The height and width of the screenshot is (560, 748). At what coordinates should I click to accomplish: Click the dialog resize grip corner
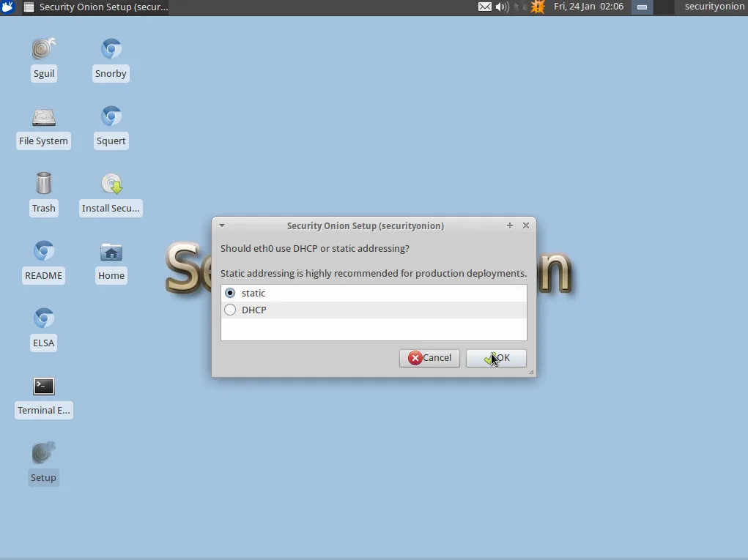click(x=531, y=372)
